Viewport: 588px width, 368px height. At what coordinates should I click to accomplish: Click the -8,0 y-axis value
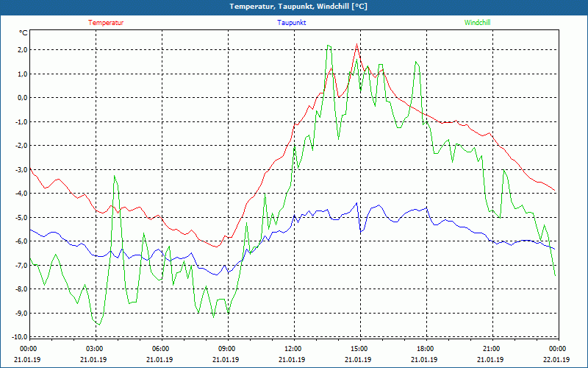pyautogui.click(x=21, y=289)
